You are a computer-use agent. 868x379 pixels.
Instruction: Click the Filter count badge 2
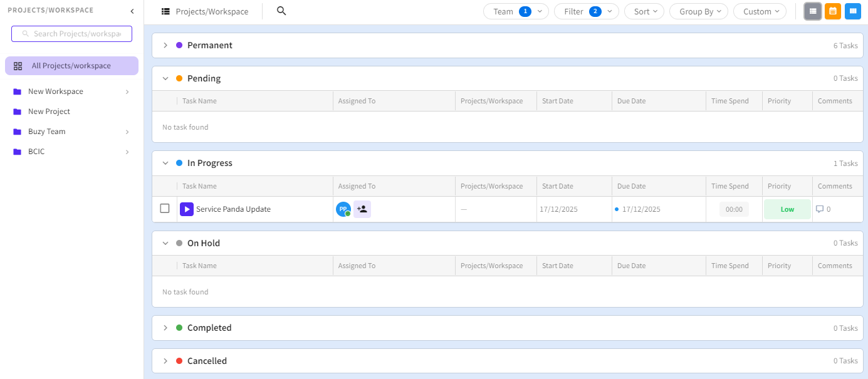tap(595, 11)
